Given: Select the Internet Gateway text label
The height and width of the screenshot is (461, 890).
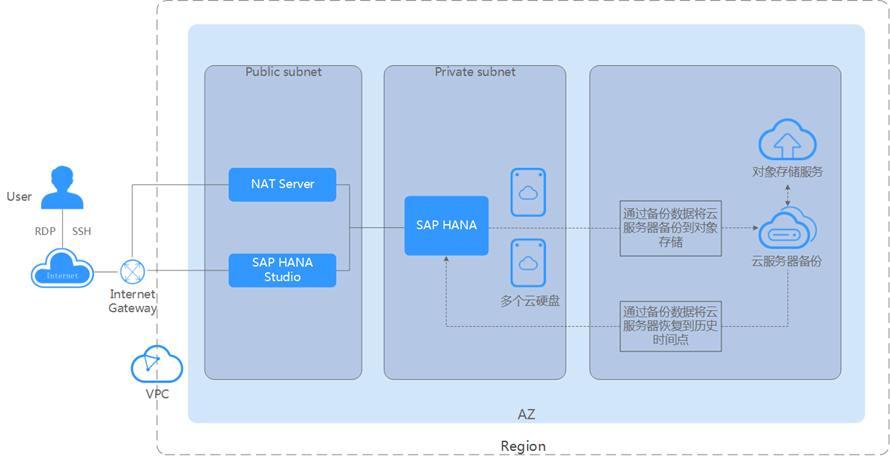Looking at the screenshot, I should pyautogui.click(x=132, y=301).
